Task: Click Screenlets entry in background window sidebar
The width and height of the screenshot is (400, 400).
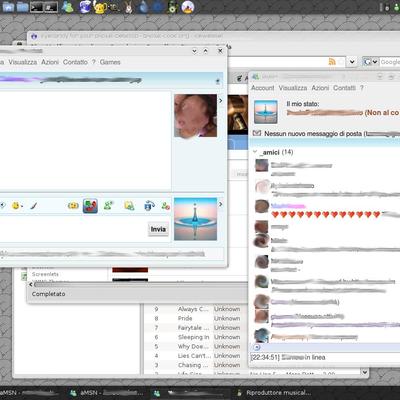Action: (45, 274)
